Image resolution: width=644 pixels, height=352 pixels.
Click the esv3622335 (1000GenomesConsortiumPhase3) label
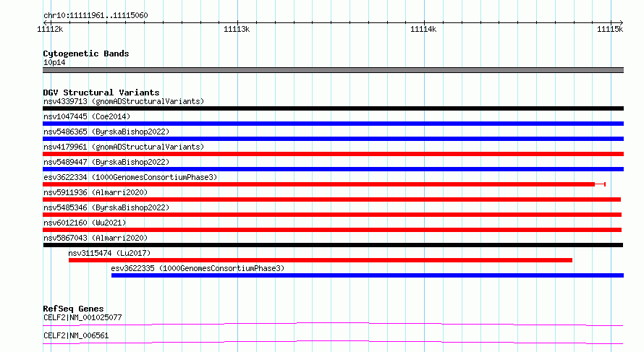coord(198,268)
